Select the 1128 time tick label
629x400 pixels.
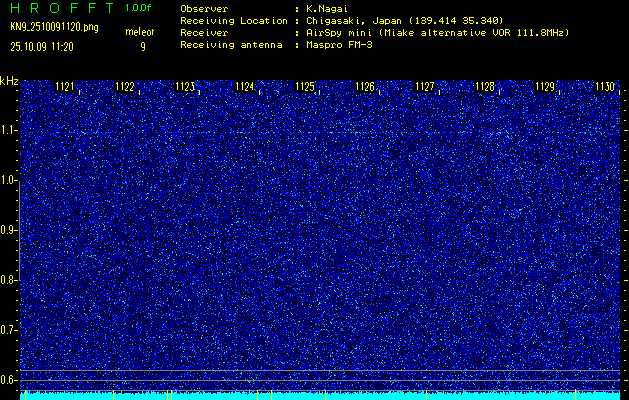[485, 87]
